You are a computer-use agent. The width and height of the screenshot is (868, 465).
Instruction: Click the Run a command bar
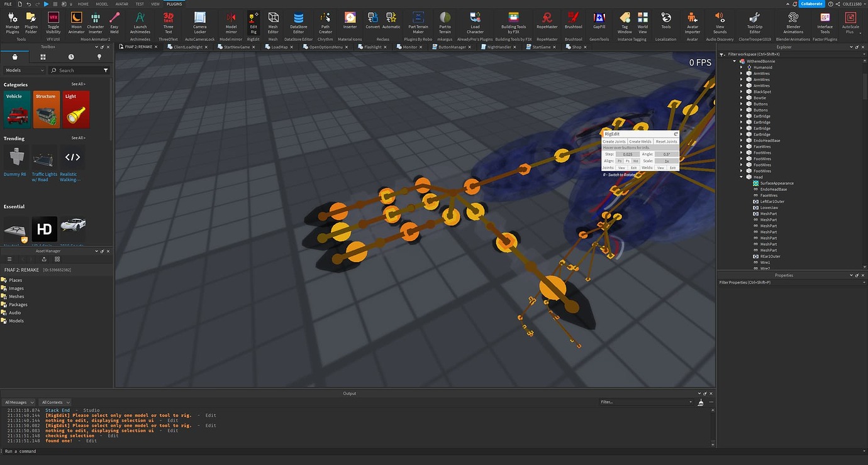(434, 451)
